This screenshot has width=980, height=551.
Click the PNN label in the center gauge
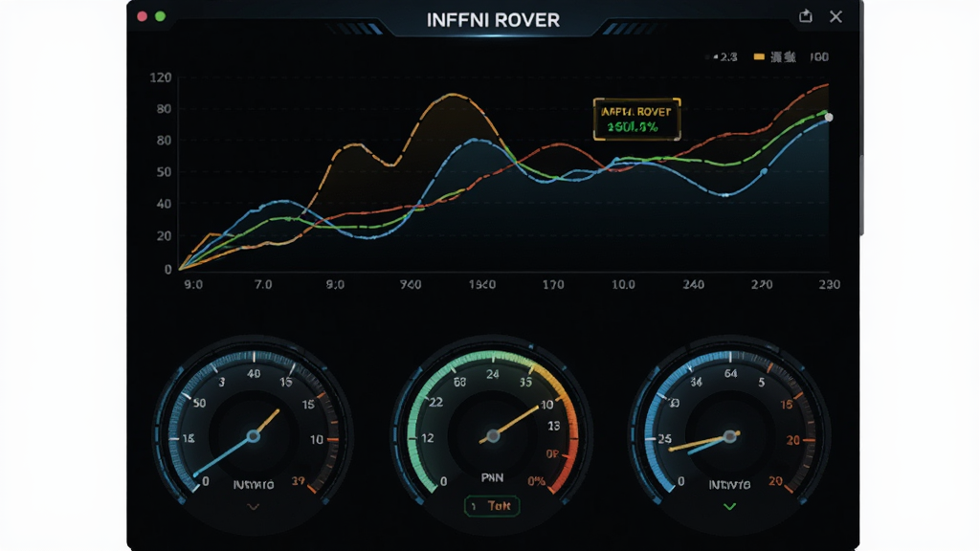493,478
